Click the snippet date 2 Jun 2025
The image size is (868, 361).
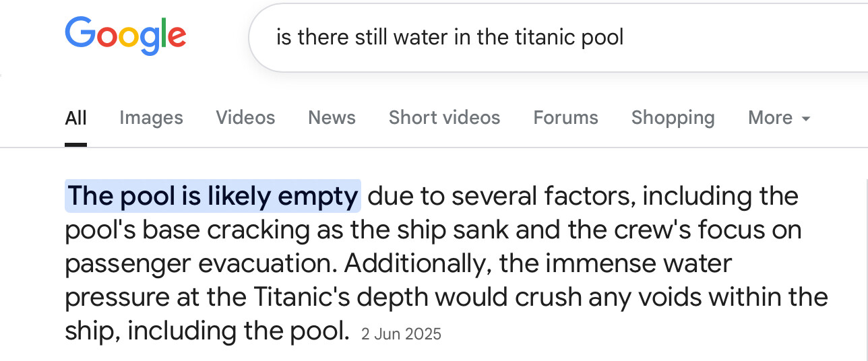pyautogui.click(x=401, y=333)
